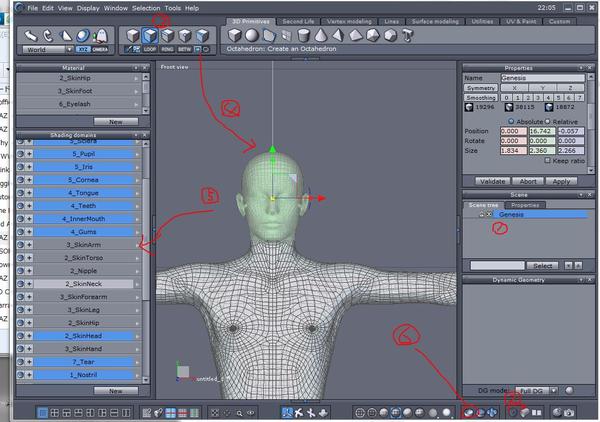The width and height of the screenshot is (600, 422).
Task: Create a Cone primitive
Action: pyautogui.click(x=321, y=36)
